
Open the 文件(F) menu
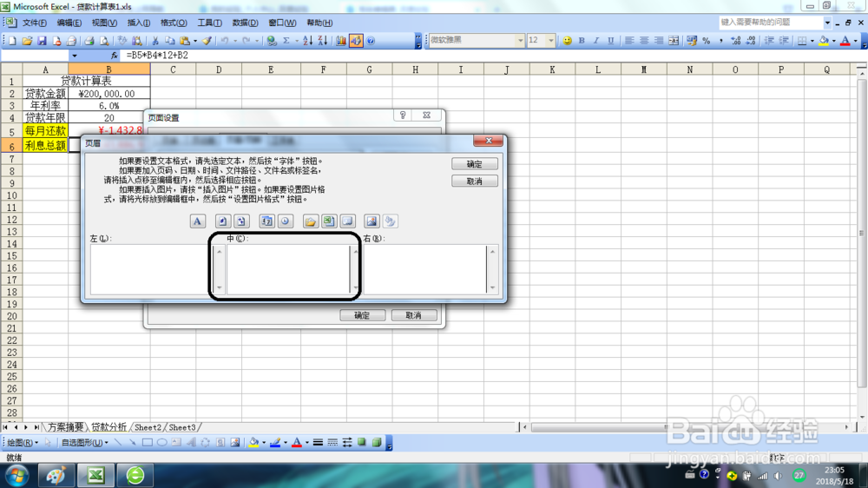[x=35, y=23]
